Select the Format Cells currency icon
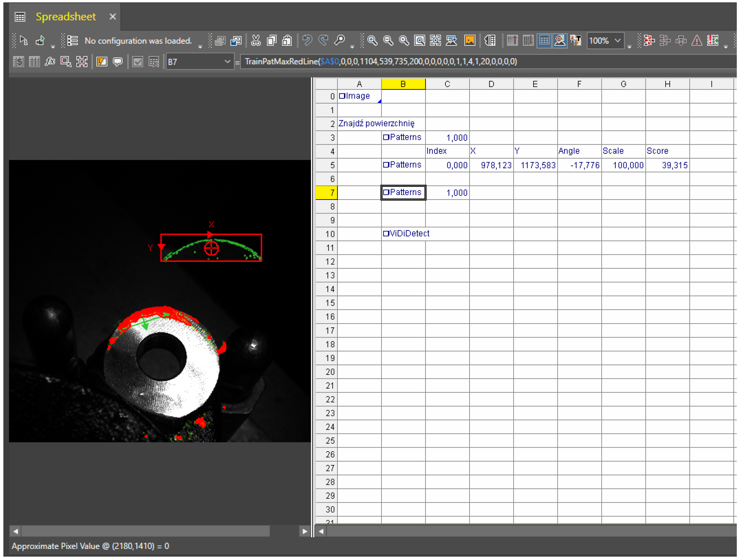Viewport: 741px width, 560px height. (x=18, y=61)
